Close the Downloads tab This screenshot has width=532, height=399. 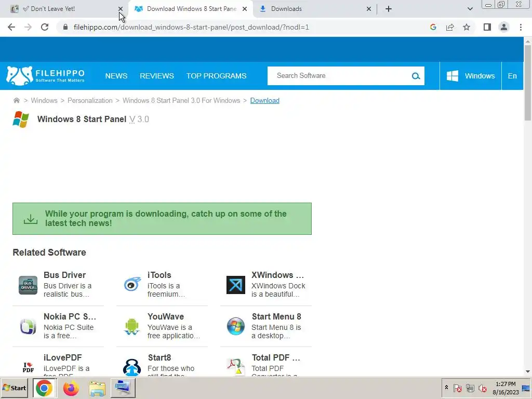[369, 9]
